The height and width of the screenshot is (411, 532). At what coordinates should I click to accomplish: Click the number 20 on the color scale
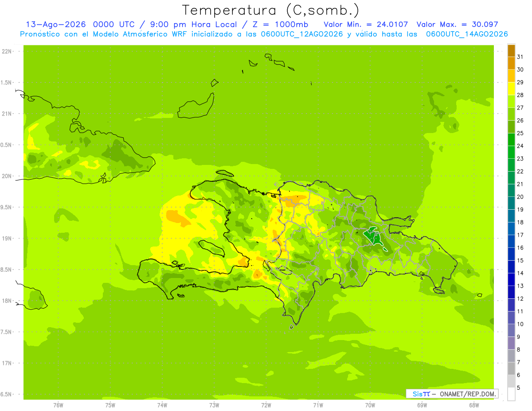click(520, 197)
